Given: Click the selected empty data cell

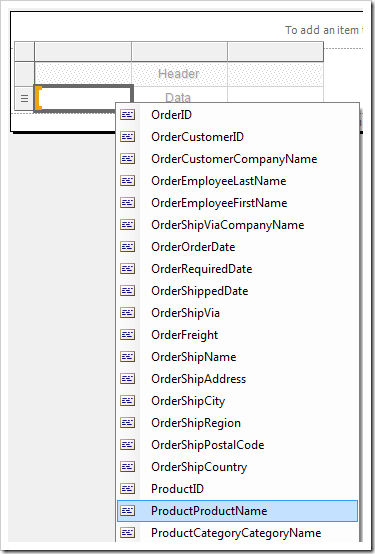Looking at the screenshot, I should (x=83, y=98).
